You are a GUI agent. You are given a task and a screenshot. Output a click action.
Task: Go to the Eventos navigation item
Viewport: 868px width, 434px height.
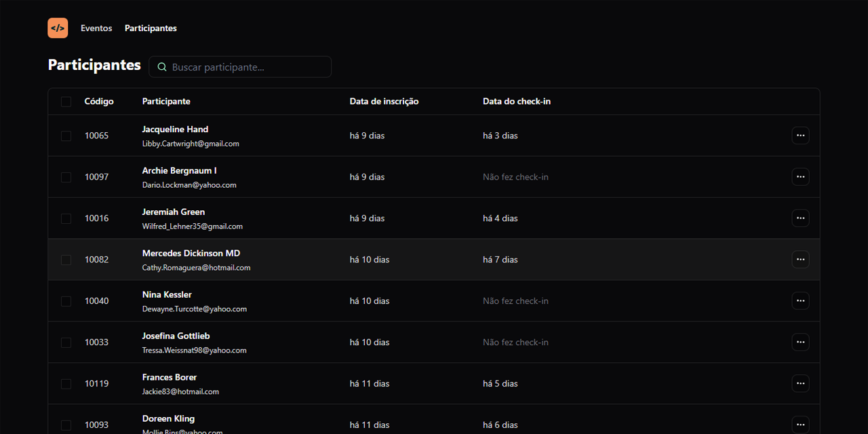pyautogui.click(x=96, y=28)
